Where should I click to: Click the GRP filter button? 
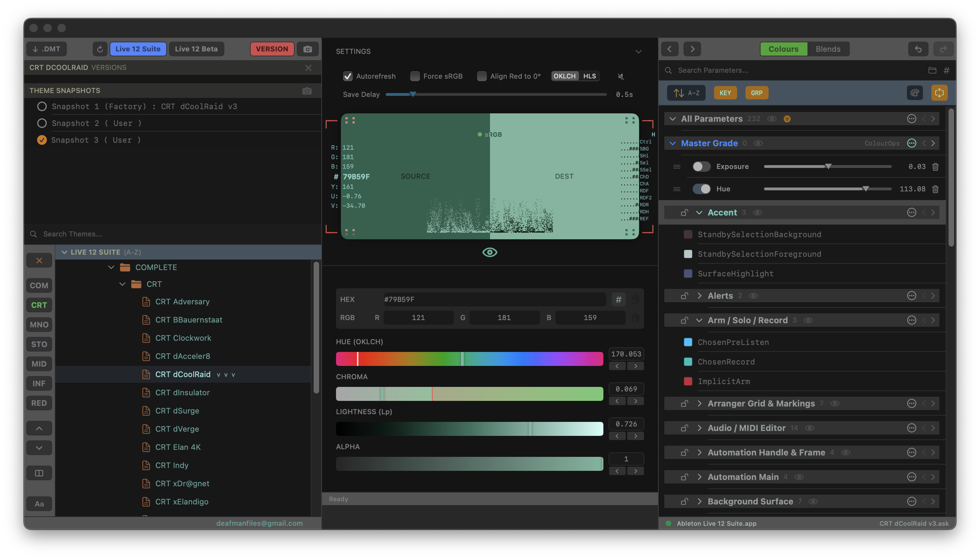(756, 93)
